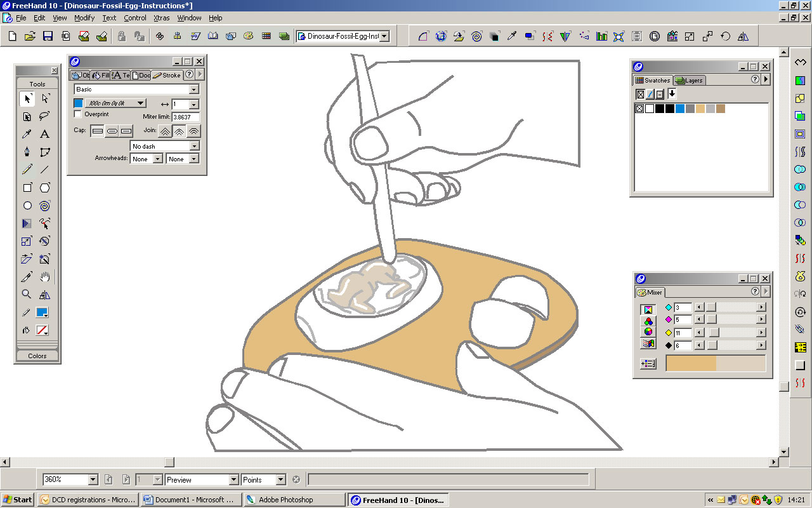Select the Zoom magnifier tool

(27, 295)
